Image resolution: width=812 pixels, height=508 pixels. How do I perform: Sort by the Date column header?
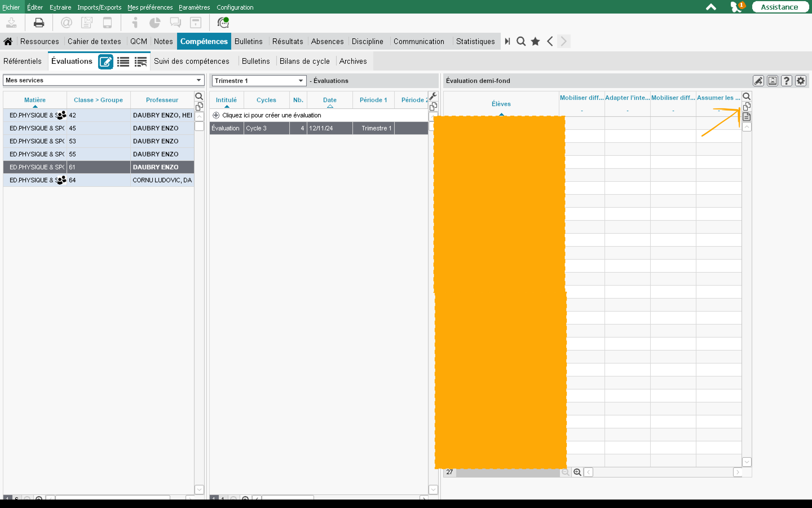point(330,100)
